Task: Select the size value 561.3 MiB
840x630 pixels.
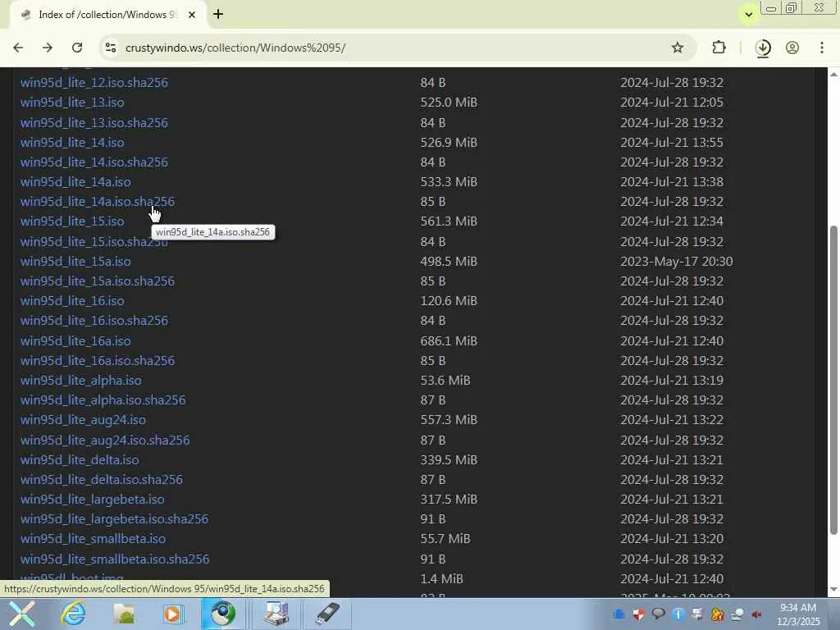Action: 449,221
